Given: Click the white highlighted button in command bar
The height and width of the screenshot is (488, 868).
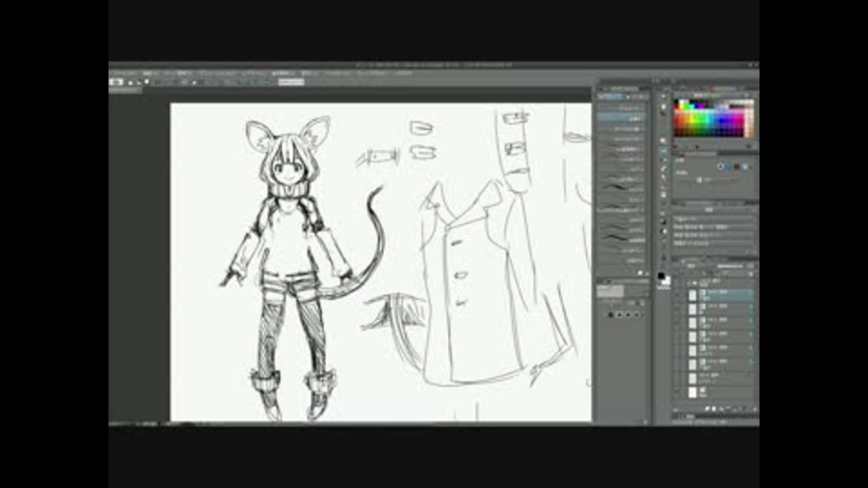Looking at the screenshot, I should pos(291,82).
